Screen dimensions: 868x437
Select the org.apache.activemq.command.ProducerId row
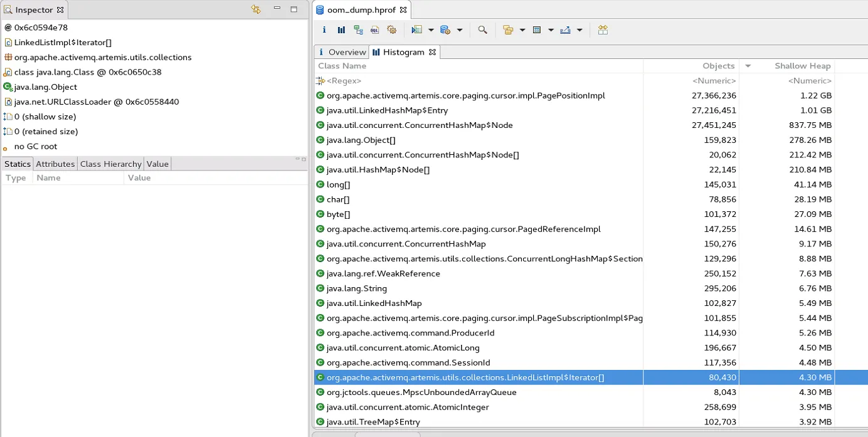pos(591,333)
